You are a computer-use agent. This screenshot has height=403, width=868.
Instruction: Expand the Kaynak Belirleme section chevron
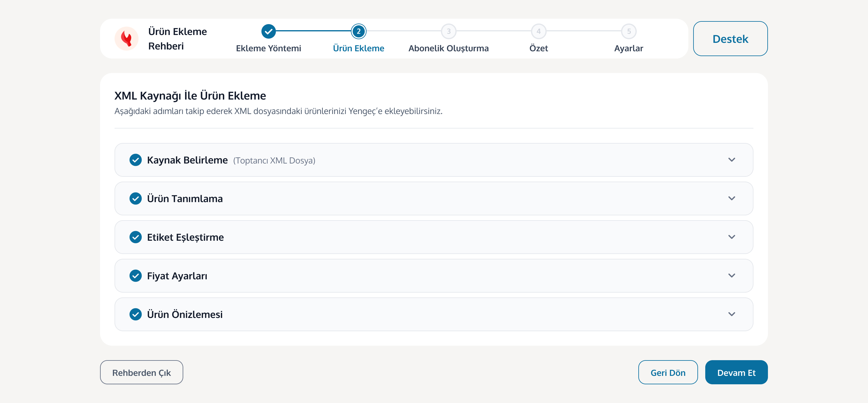pos(731,160)
